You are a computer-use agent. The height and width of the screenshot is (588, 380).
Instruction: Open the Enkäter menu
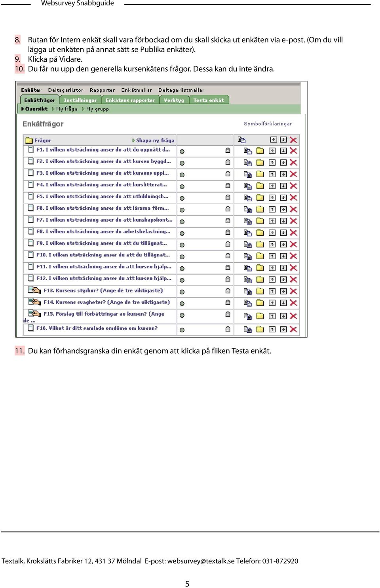[x=31, y=90]
